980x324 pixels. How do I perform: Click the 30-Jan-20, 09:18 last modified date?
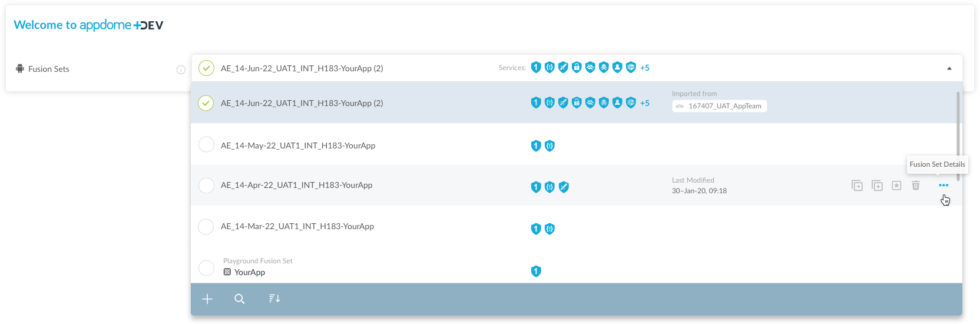(x=699, y=191)
